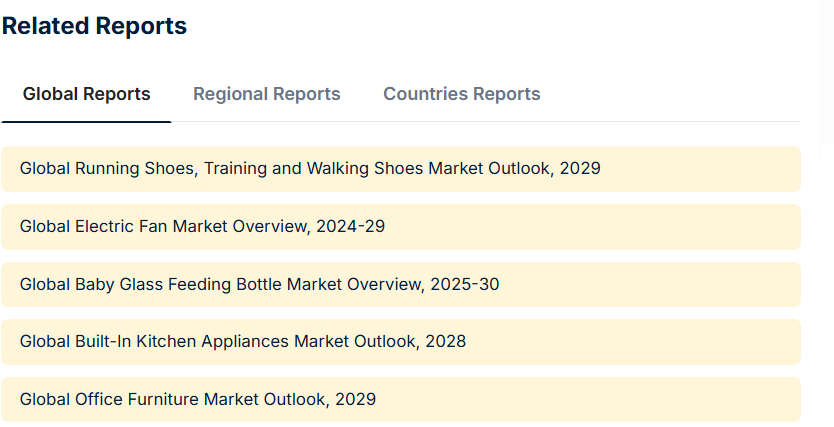834x427 pixels.
Task: Click the Related Reports heading
Action: tap(94, 26)
